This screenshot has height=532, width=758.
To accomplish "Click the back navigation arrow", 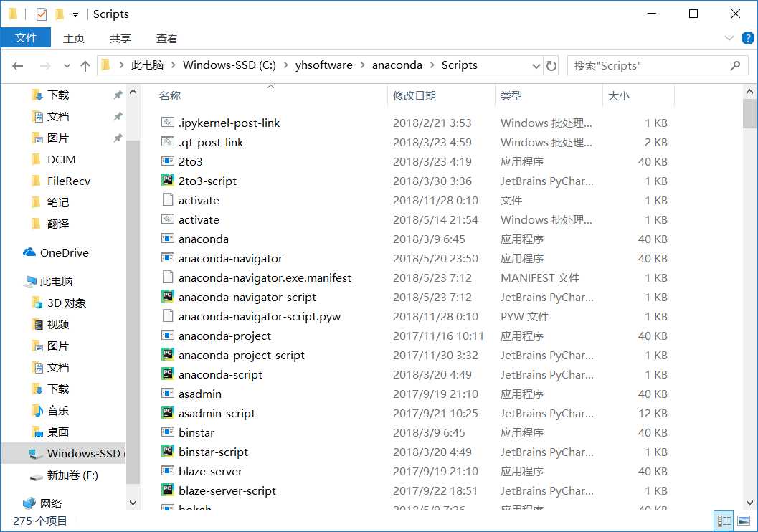I will [x=17, y=65].
